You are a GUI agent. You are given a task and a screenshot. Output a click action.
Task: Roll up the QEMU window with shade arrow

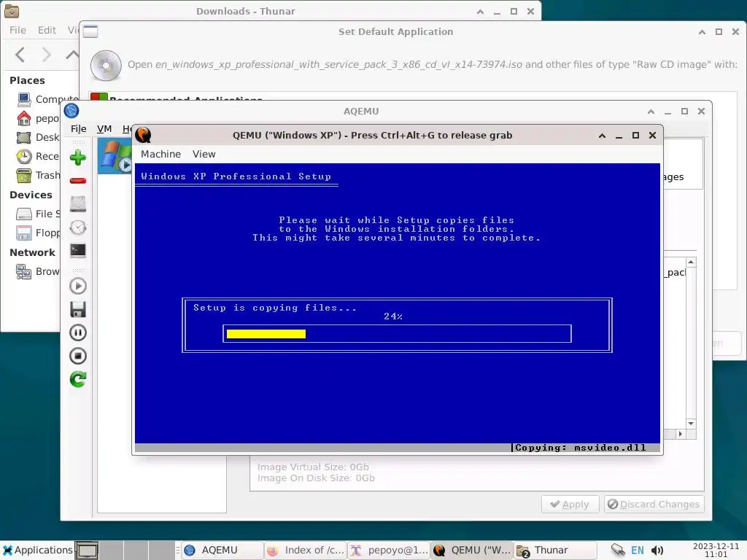602,135
